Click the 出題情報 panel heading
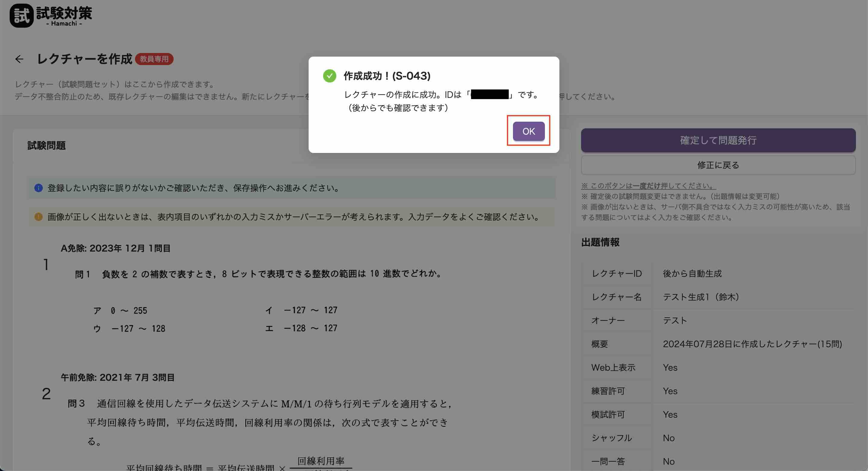Screen dimensions: 868x471 [600, 242]
